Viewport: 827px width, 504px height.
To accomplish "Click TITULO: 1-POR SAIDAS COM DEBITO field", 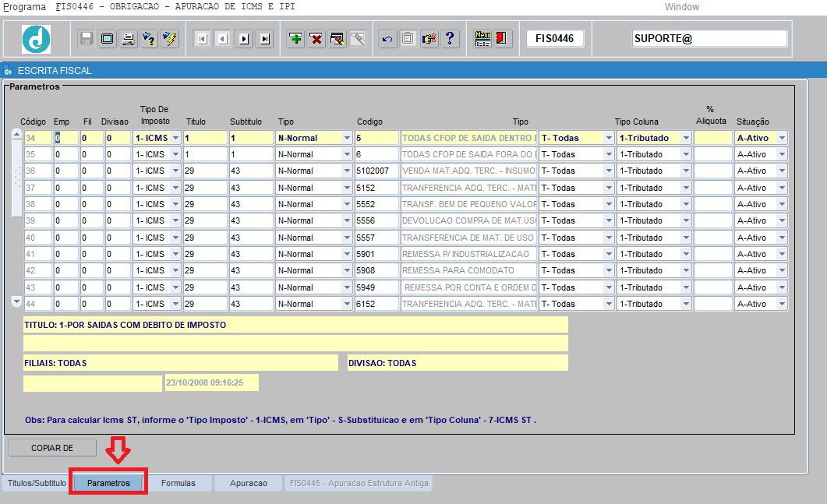I will pos(295,325).
